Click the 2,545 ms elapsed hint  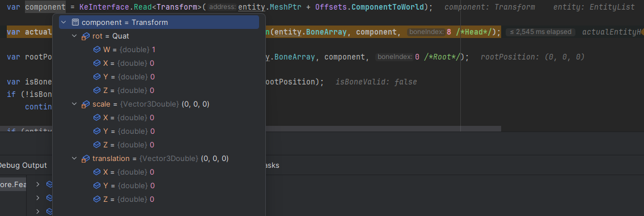coord(540,32)
